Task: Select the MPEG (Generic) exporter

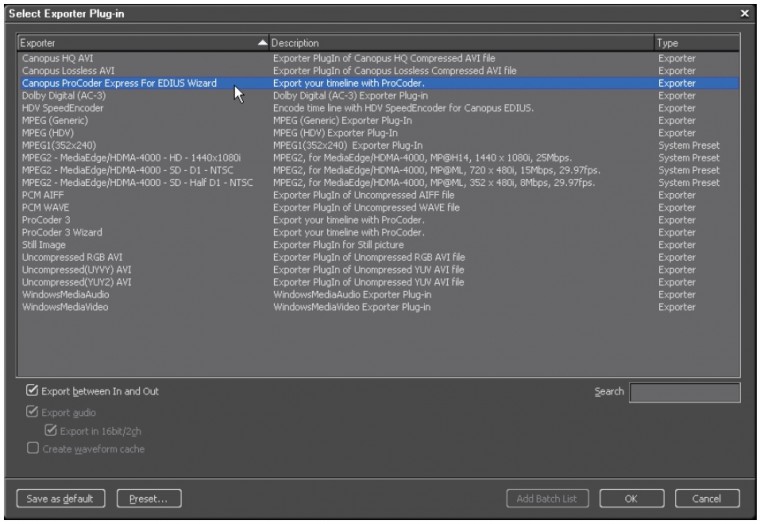Action: pyautogui.click(x=378, y=121)
